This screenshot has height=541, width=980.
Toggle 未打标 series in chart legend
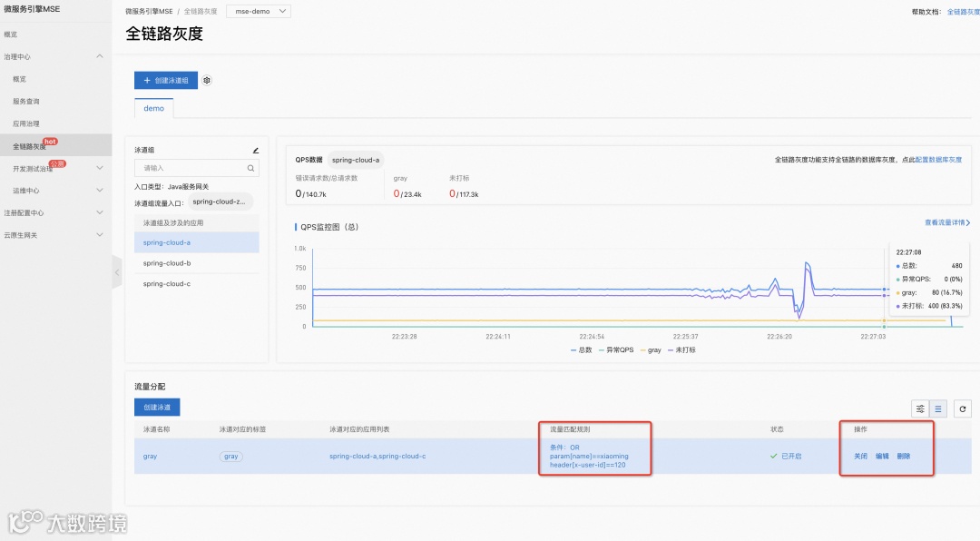point(681,350)
